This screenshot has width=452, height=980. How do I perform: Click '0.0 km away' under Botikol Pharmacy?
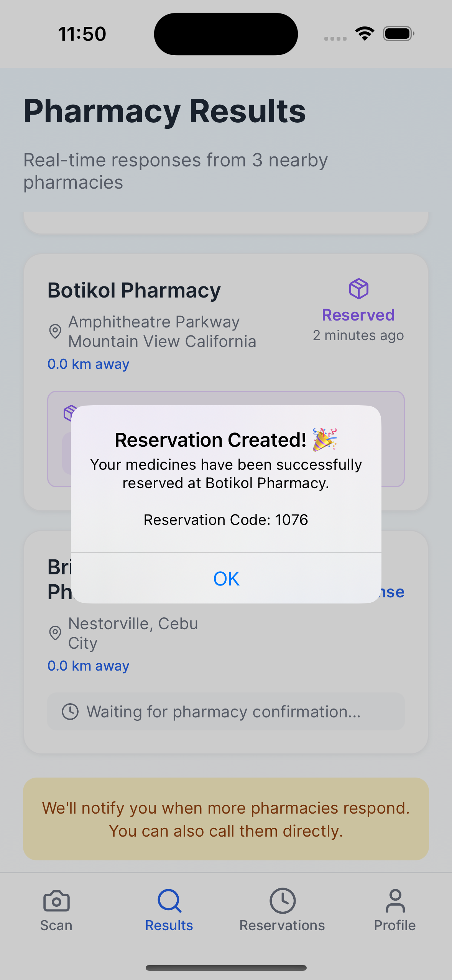(x=89, y=364)
